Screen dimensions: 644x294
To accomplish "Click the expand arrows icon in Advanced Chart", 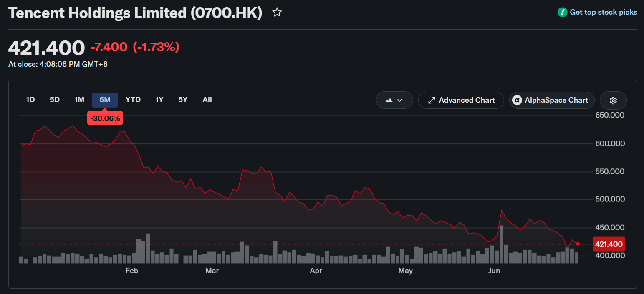I will 432,100.
